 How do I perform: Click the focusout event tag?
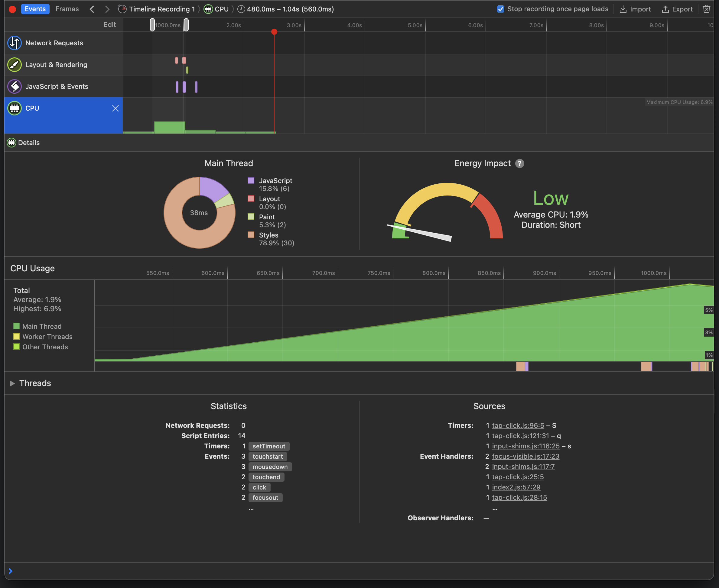coord(265,498)
